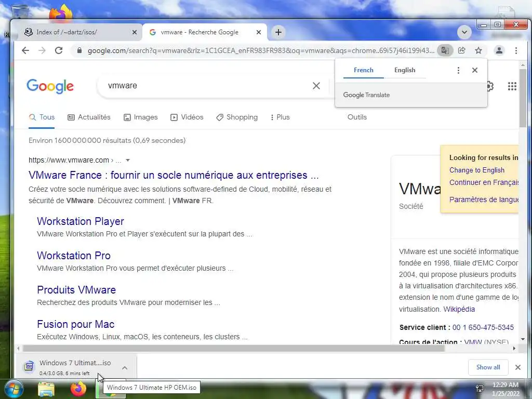532x399 pixels.
Task: Open the Outils search tools
Action: 357,117
